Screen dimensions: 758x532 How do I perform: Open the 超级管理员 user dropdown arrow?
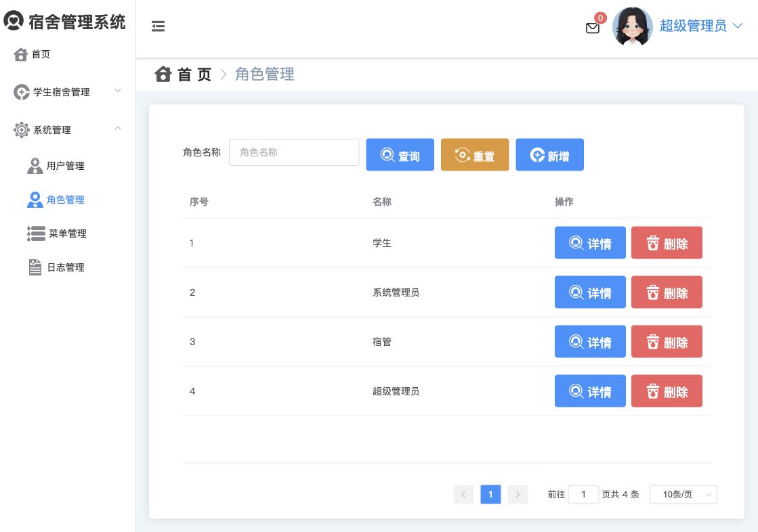(738, 26)
